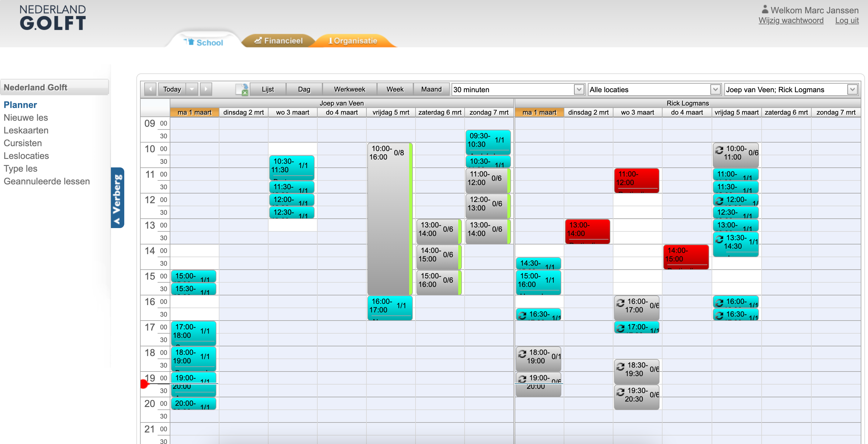868x444 pixels.
Task: Open Joep's Monday 18:00-19:00 lesson
Action: [x=193, y=359]
